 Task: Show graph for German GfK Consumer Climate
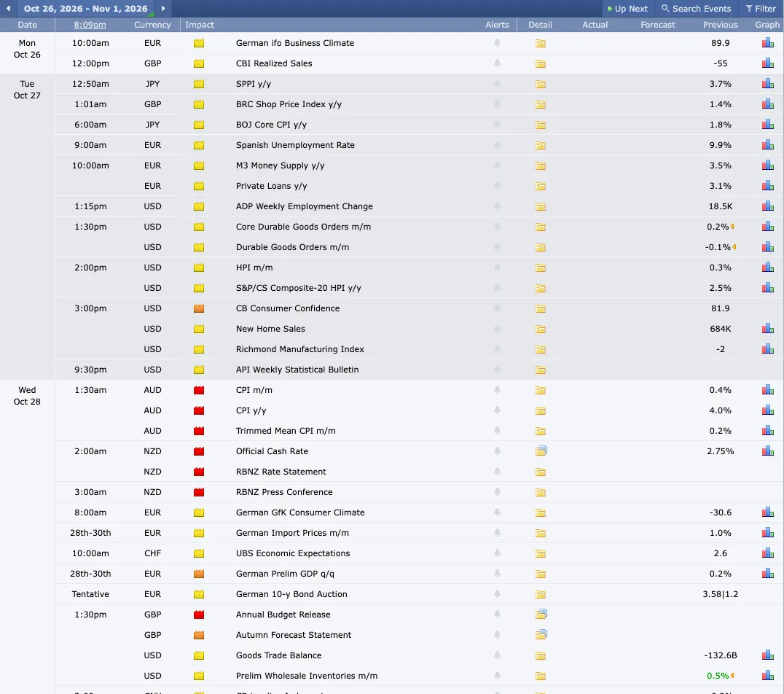767,512
